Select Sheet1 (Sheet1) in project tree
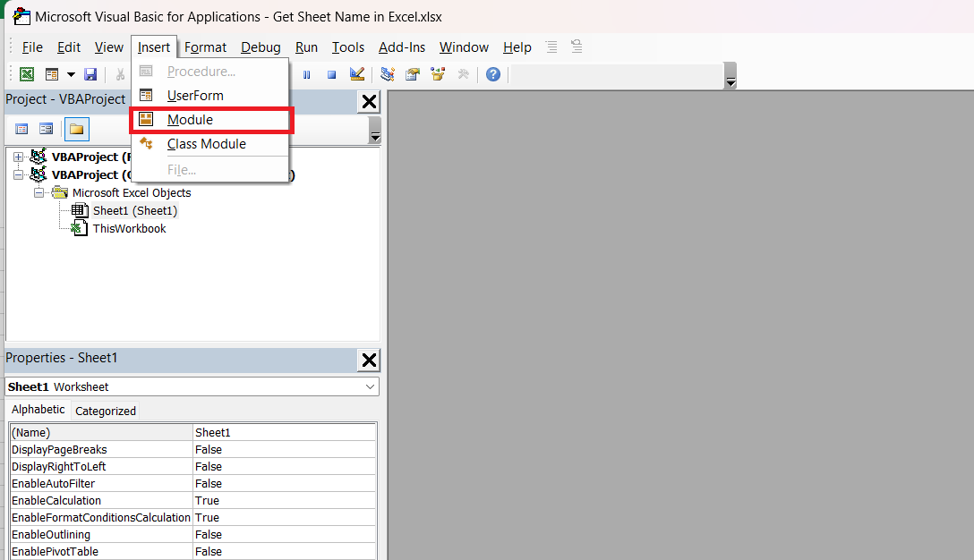 coord(135,210)
